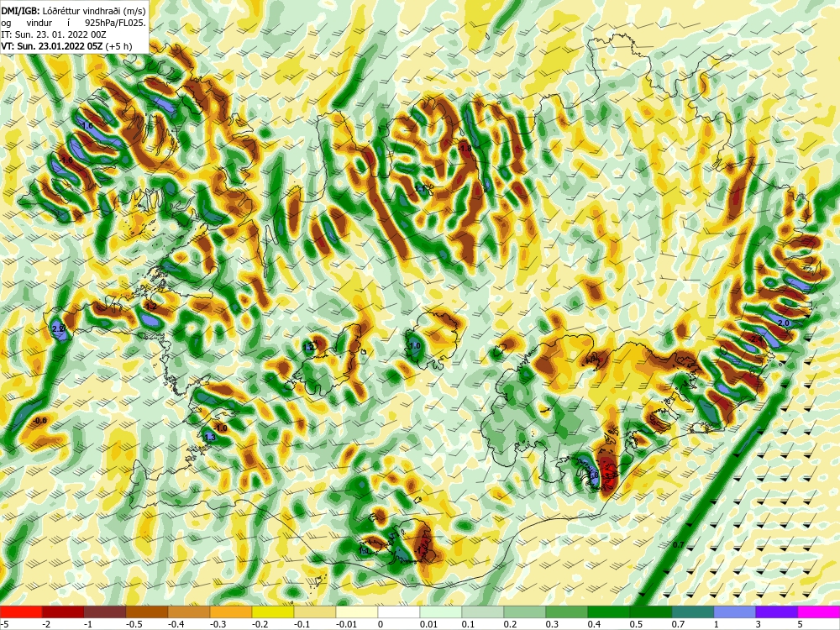
Task: Select the tan-orange legend swatch above -0.4
Action: [x=189, y=612]
